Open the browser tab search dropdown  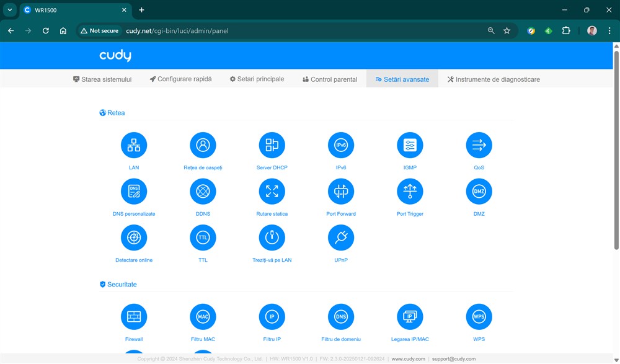pyautogui.click(x=9, y=10)
